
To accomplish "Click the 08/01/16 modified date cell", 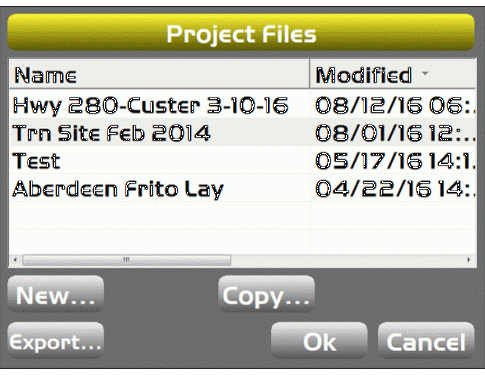I will click(393, 133).
